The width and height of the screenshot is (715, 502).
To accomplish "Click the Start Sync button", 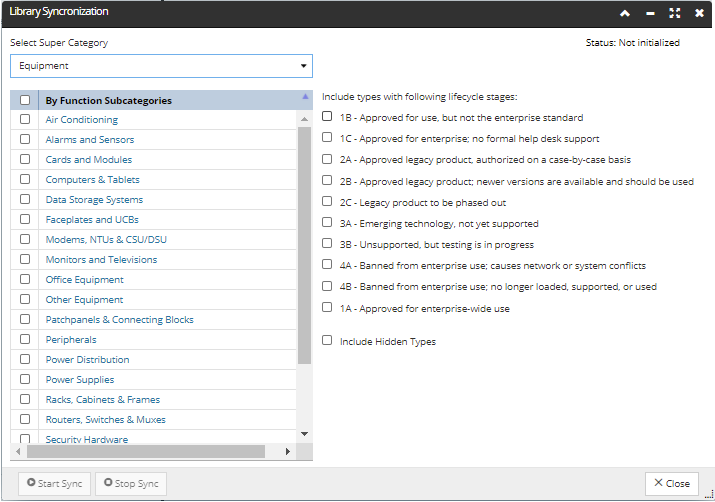I will click(54, 483).
